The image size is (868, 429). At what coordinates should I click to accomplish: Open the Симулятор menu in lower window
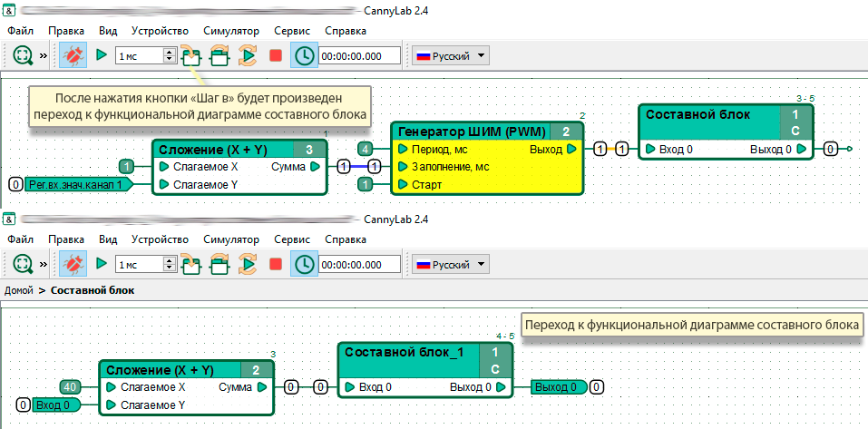click(x=231, y=239)
